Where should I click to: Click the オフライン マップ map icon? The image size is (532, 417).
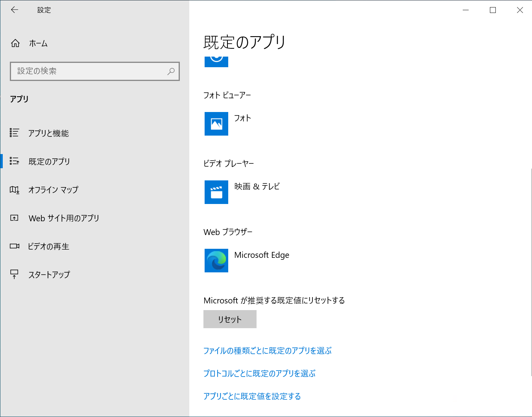[x=15, y=190]
